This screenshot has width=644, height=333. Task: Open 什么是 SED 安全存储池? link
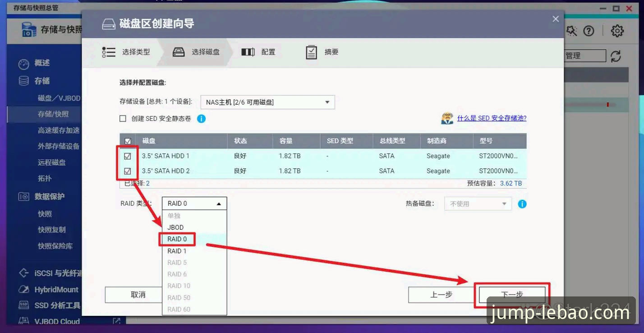click(492, 118)
